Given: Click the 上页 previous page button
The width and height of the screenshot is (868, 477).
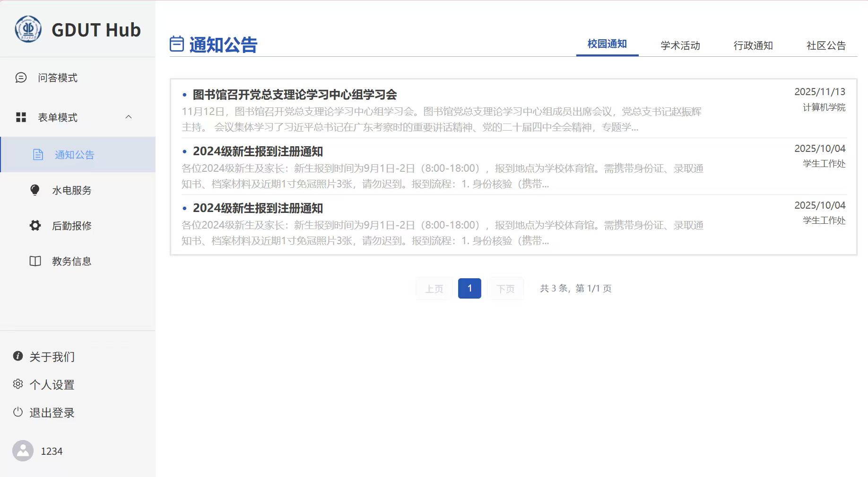Looking at the screenshot, I should (x=434, y=289).
